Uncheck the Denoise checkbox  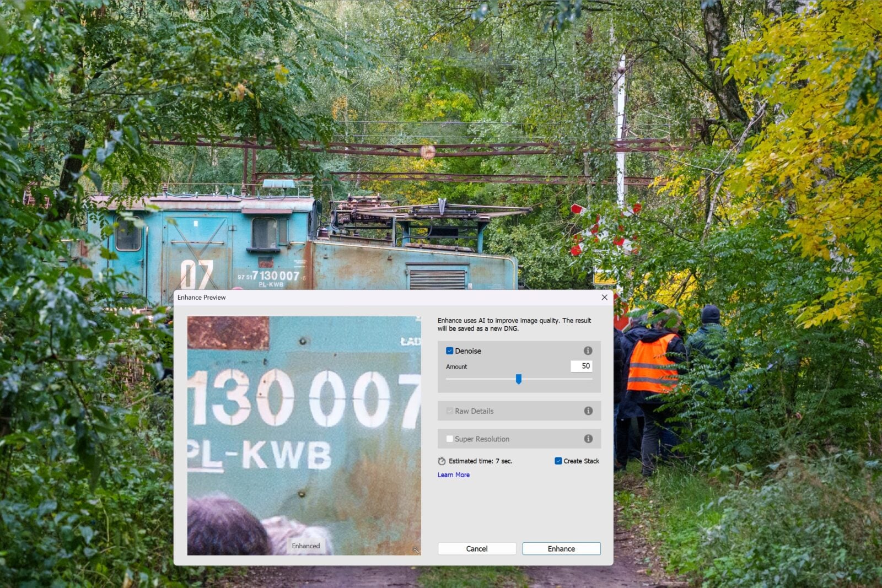pos(449,351)
